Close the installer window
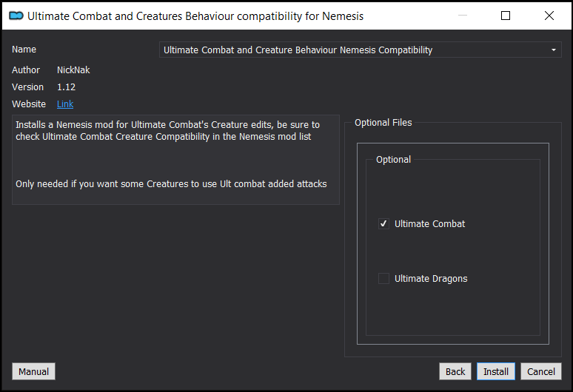This screenshot has width=573, height=392. point(549,16)
